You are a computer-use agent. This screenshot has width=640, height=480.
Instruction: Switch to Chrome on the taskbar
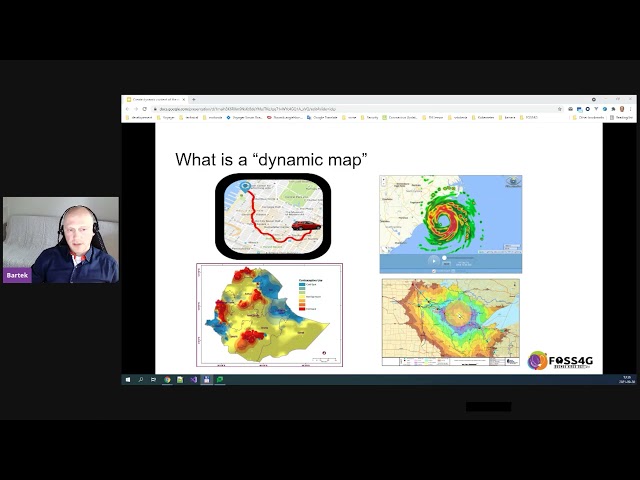pos(167,380)
